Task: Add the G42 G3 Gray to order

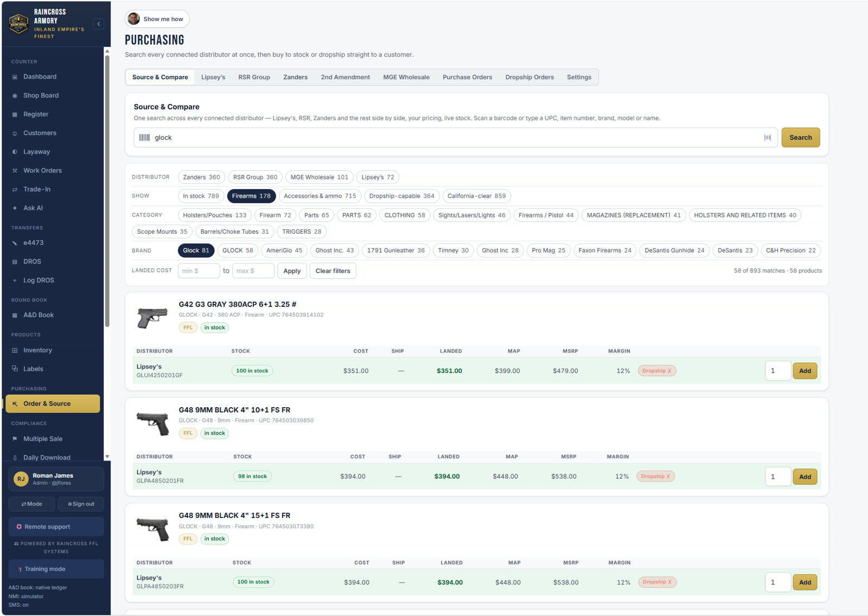Action: 805,371
